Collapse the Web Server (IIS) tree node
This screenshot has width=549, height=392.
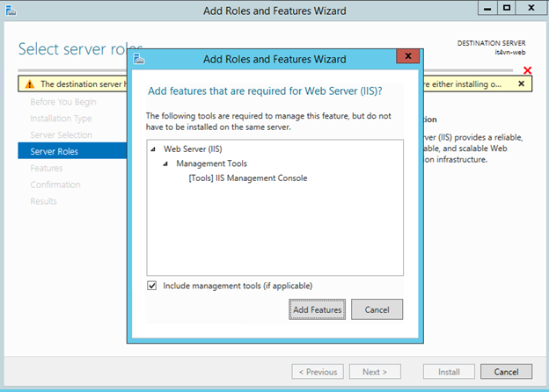[153, 149]
